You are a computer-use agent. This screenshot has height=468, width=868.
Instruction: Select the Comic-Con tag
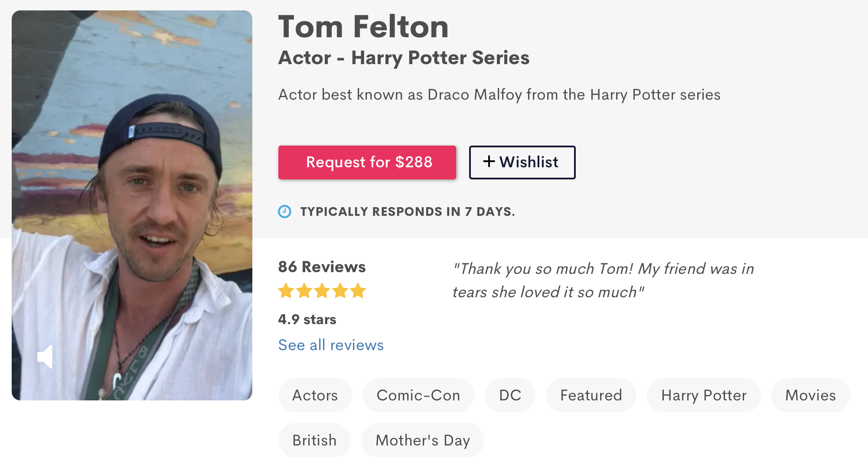(418, 395)
